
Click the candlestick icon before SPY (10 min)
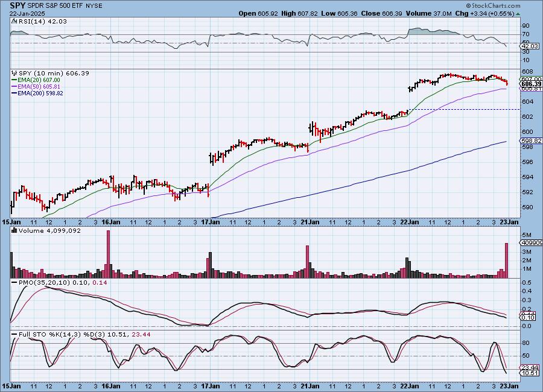pos(14,73)
